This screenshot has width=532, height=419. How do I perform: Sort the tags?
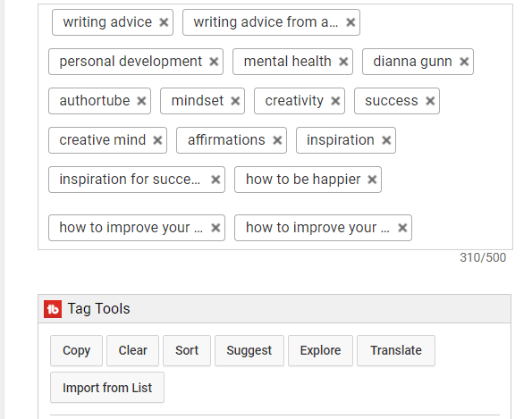tap(187, 350)
